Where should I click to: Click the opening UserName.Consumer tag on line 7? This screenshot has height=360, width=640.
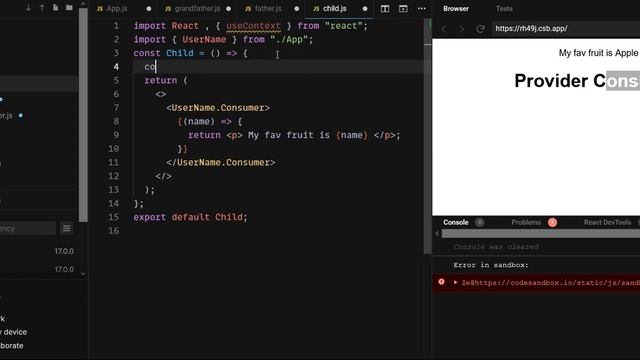[x=218, y=108]
